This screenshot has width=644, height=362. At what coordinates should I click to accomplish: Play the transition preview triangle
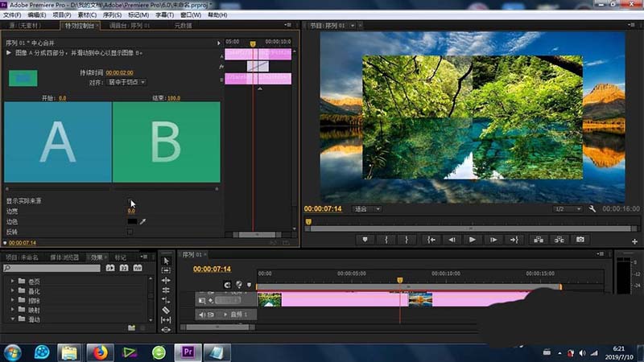click(9, 53)
